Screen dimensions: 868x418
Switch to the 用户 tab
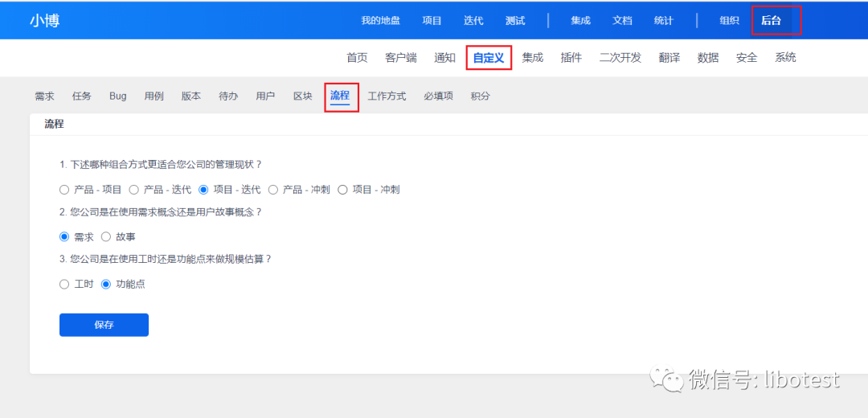(266, 96)
